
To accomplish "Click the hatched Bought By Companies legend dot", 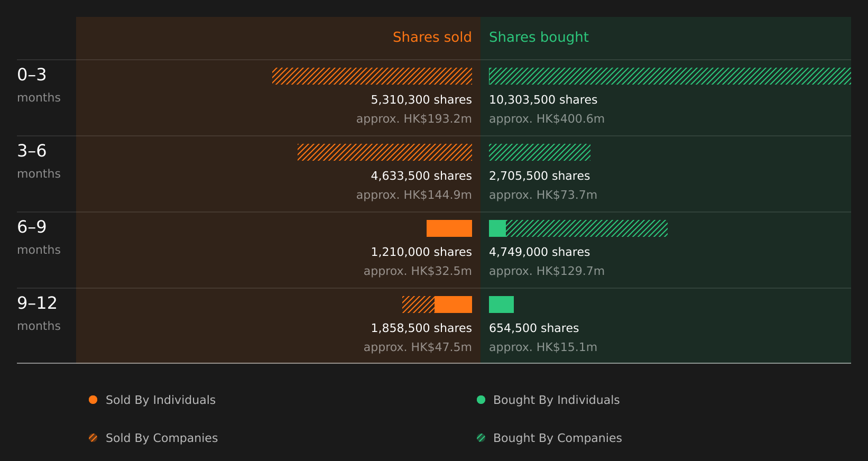I will coord(481,438).
